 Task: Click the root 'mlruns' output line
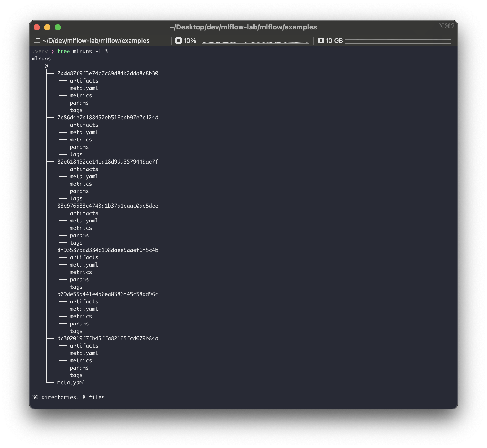[x=42, y=59]
